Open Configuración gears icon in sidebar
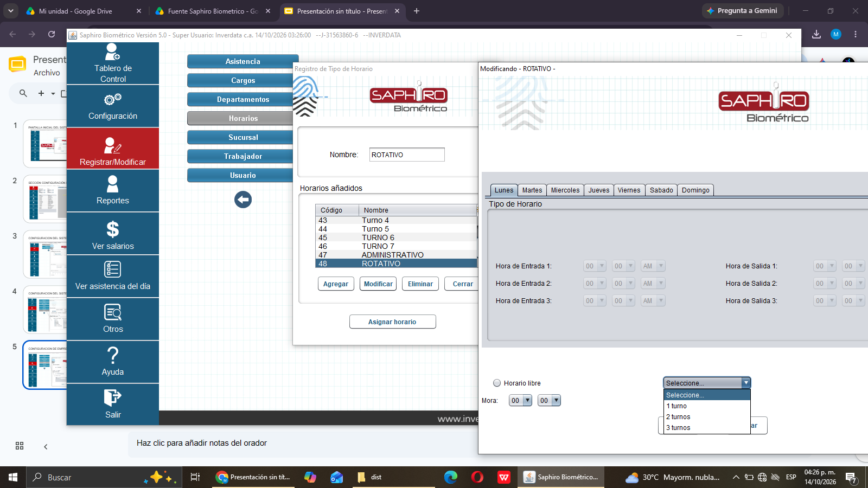Viewport: 868px width, 488px height. pyautogui.click(x=113, y=100)
